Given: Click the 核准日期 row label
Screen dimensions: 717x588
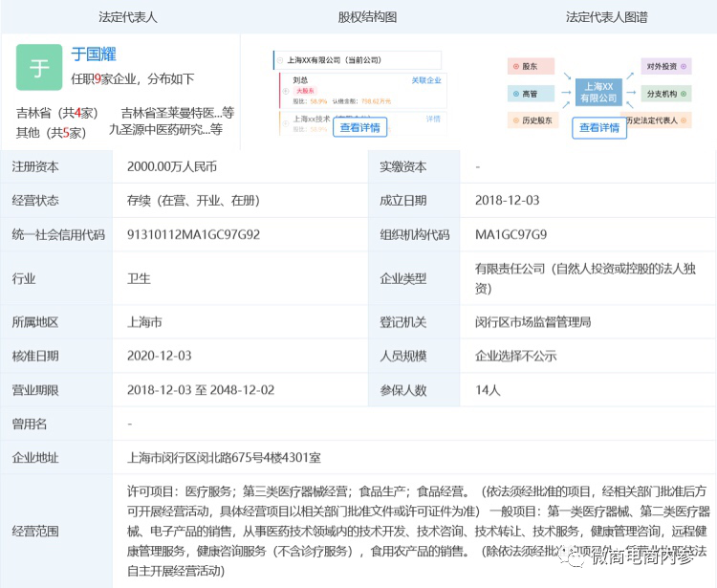Looking at the screenshot, I should (x=35, y=356).
